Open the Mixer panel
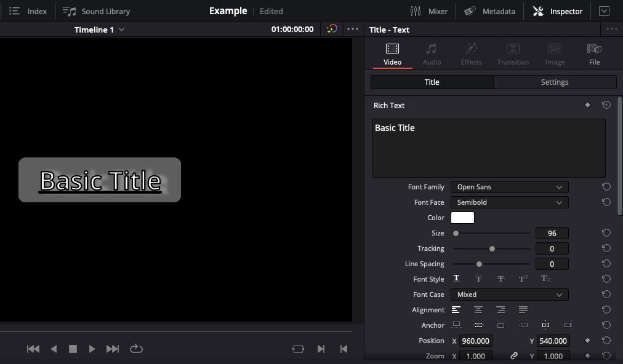Viewport: 623px width, 364px height. 430,10
